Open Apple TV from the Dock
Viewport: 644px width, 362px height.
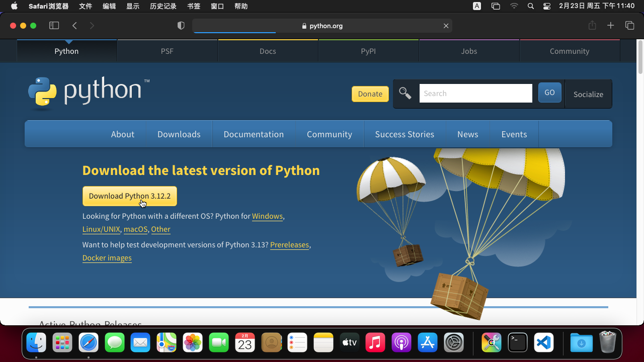(x=349, y=343)
